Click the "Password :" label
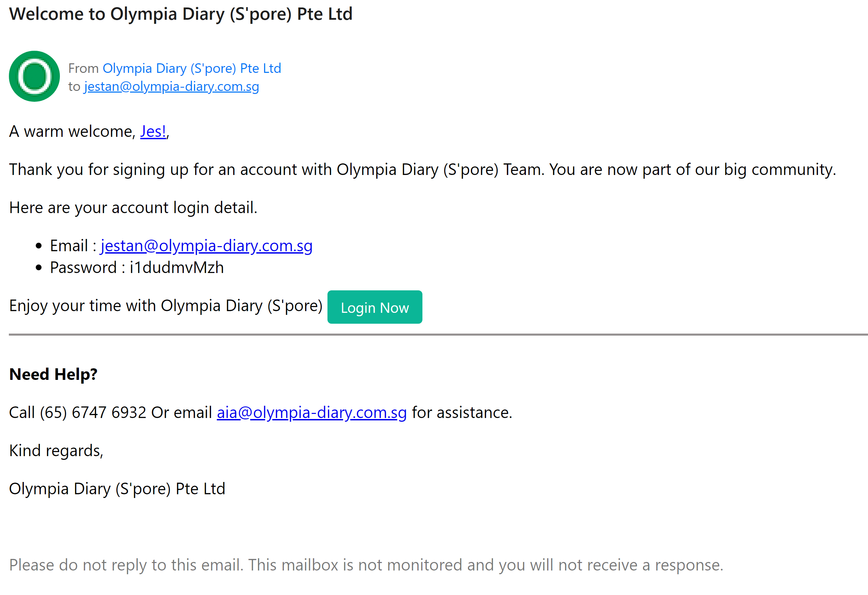The image size is (868, 595). 87,268
